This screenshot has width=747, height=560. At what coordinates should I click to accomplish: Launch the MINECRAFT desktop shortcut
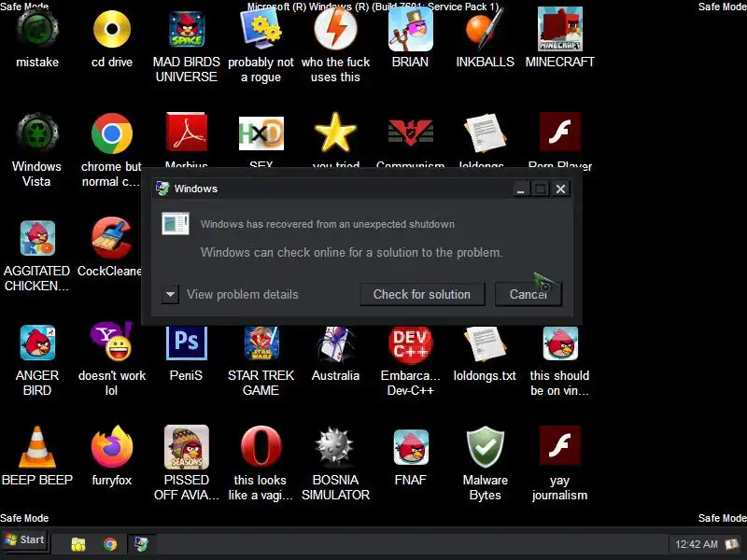(559, 29)
